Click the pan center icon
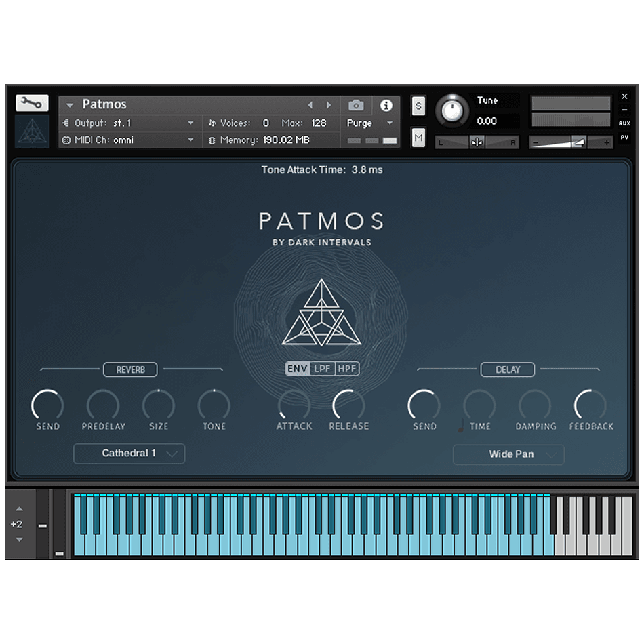This screenshot has width=644, height=644. pos(477,142)
